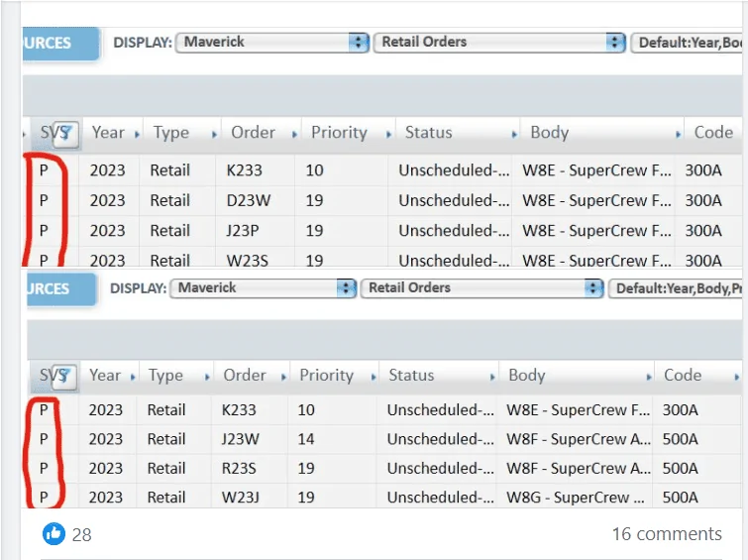Click the P status cell in the R23S row
748x560 pixels.
pyautogui.click(x=44, y=469)
